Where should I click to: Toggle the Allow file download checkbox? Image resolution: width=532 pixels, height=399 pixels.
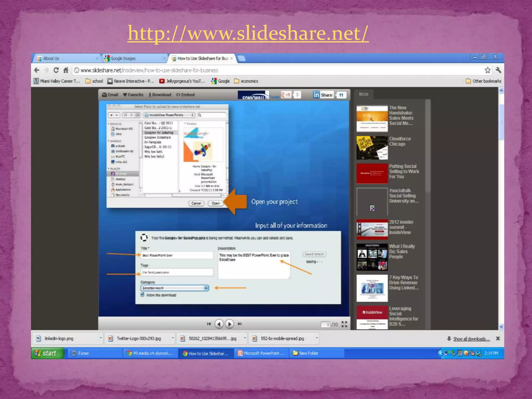(x=142, y=295)
